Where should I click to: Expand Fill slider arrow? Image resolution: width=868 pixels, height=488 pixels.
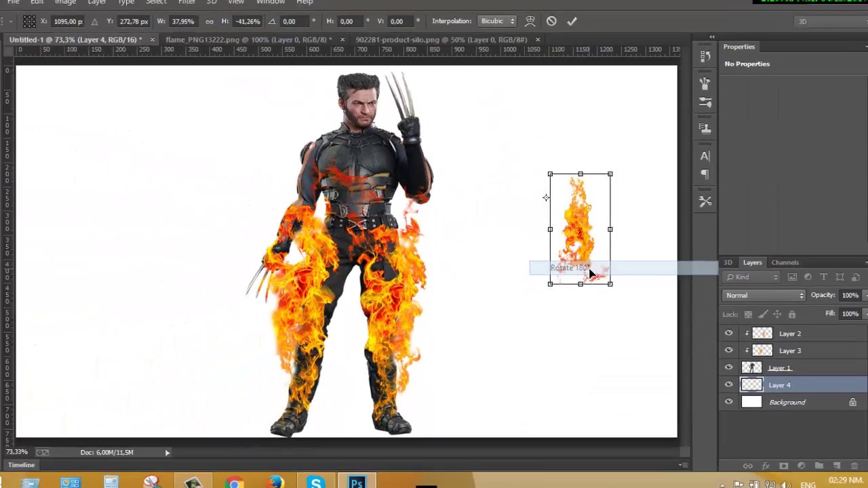tap(865, 314)
